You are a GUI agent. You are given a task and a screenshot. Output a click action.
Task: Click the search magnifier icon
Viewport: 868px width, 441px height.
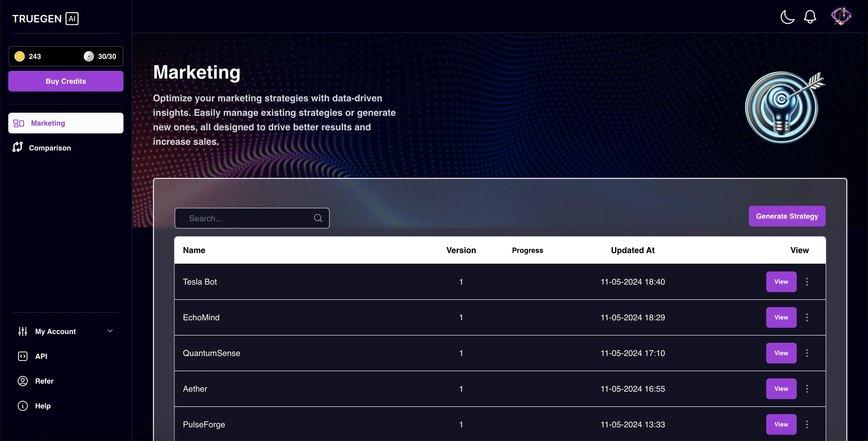click(318, 218)
